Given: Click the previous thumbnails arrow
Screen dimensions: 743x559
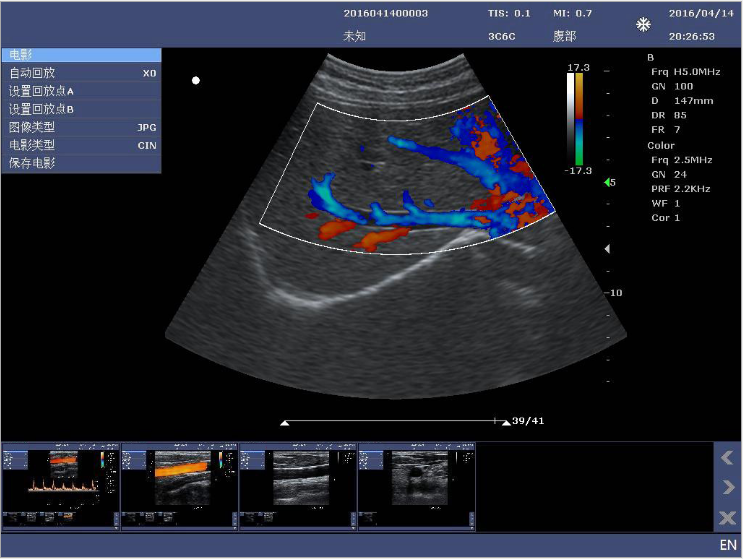Looking at the screenshot, I should 727,458.
